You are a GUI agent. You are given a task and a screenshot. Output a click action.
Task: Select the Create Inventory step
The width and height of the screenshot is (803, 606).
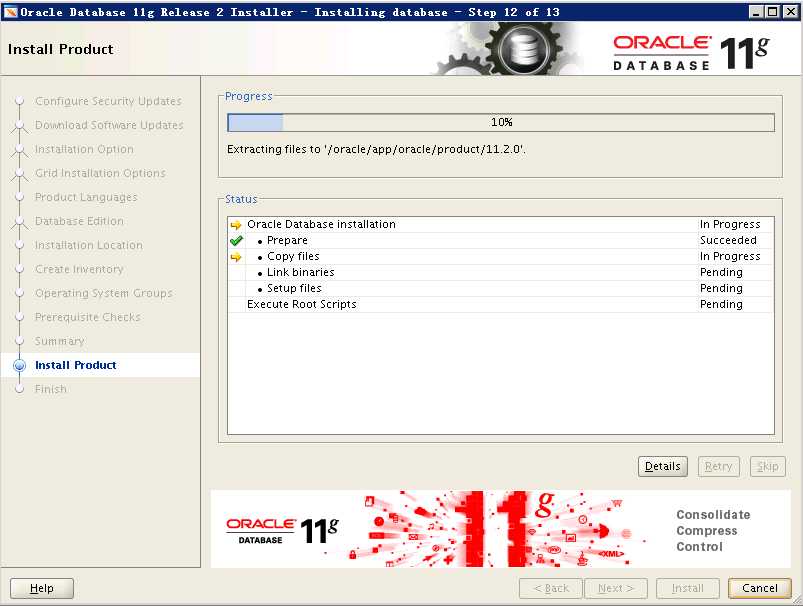tap(79, 269)
